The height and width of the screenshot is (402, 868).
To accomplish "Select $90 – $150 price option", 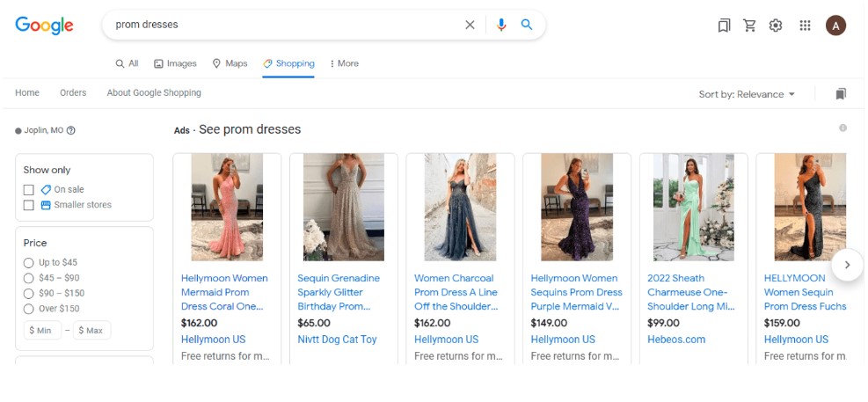I will click(29, 294).
